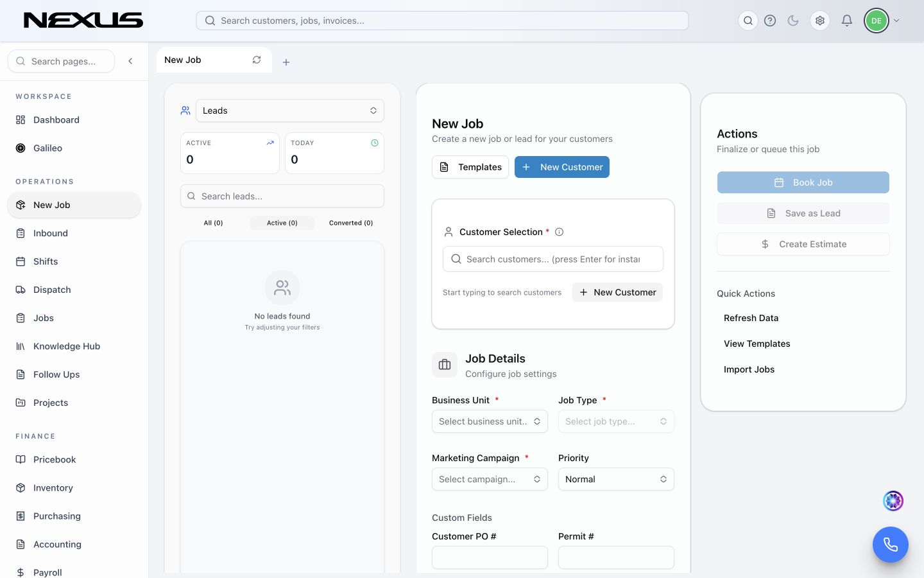Add a new tab with plus icon
Screen dimensions: 924x578
click(x=286, y=62)
